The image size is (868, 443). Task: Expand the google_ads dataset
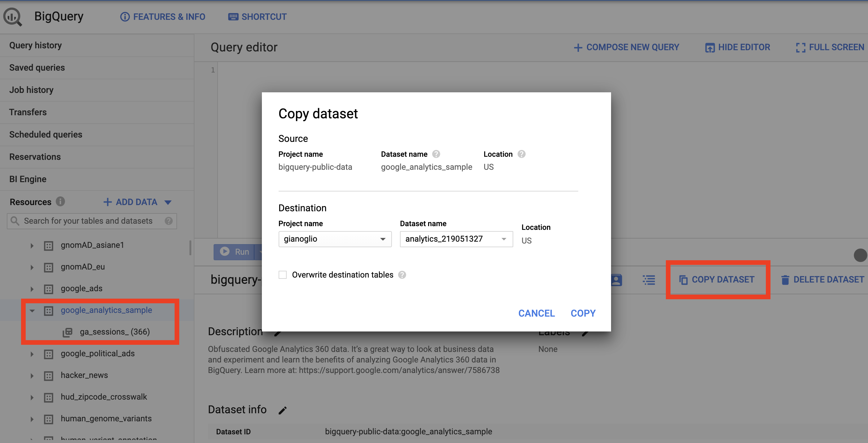[32, 289]
